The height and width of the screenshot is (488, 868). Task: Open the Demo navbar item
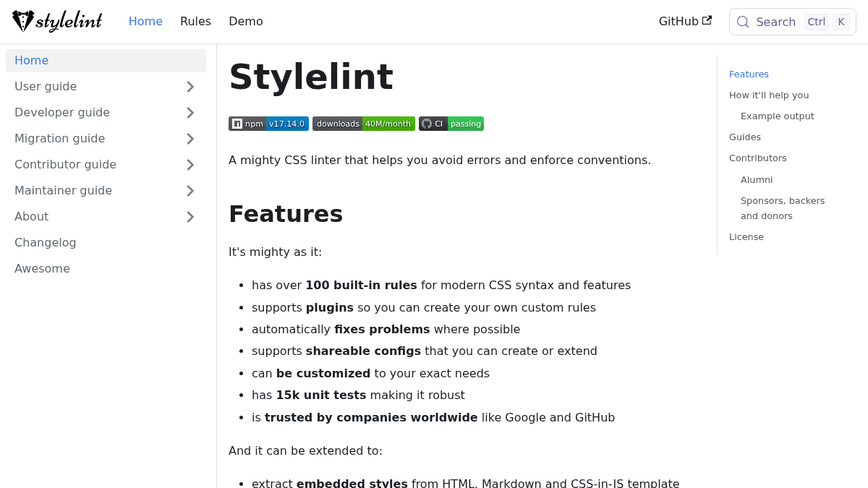coord(246,22)
